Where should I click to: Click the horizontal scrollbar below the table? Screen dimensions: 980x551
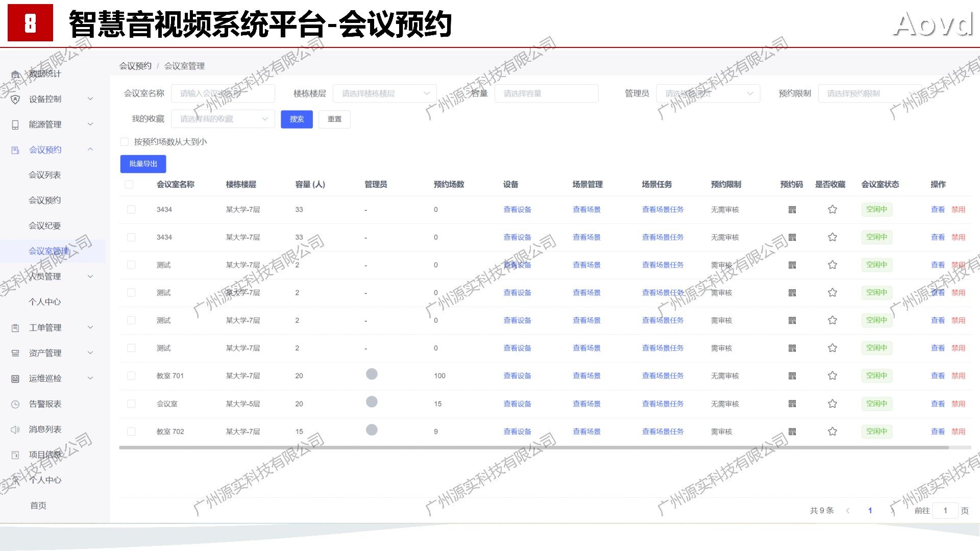[533, 448]
